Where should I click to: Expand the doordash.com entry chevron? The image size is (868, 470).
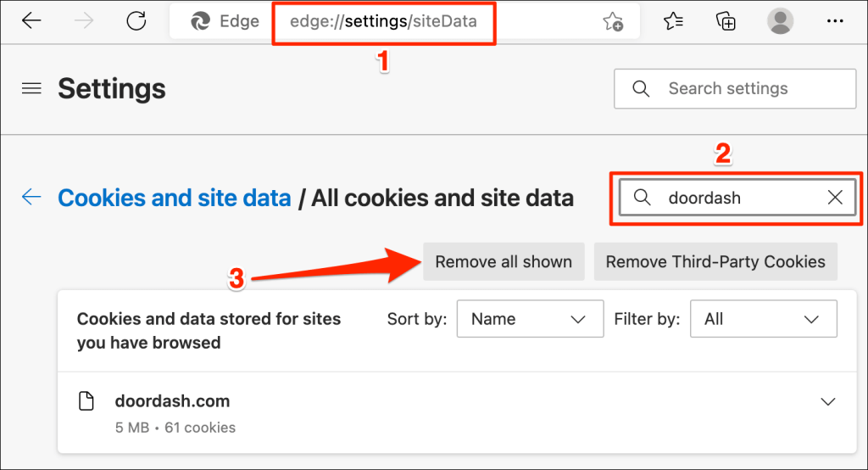(829, 402)
